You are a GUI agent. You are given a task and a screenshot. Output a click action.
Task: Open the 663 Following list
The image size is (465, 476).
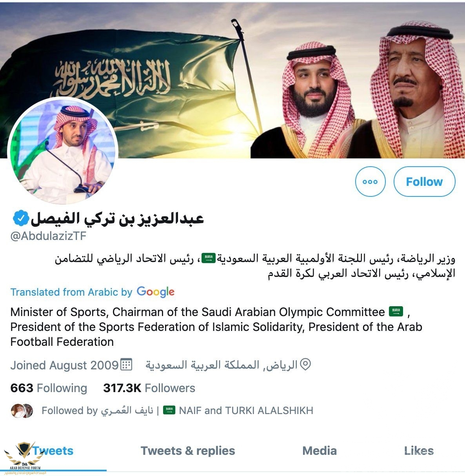pyautogui.click(x=49, y=388)
